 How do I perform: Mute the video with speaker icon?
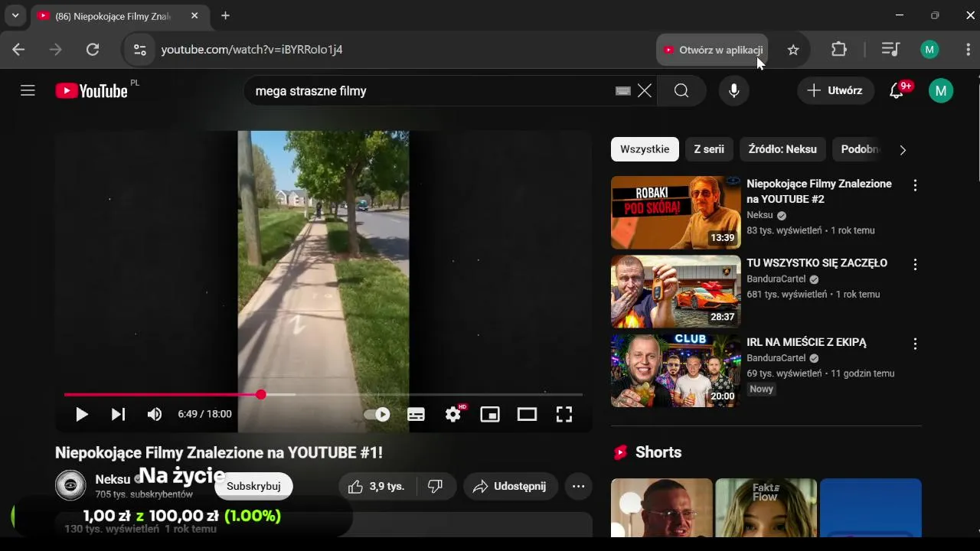(155, 414)
